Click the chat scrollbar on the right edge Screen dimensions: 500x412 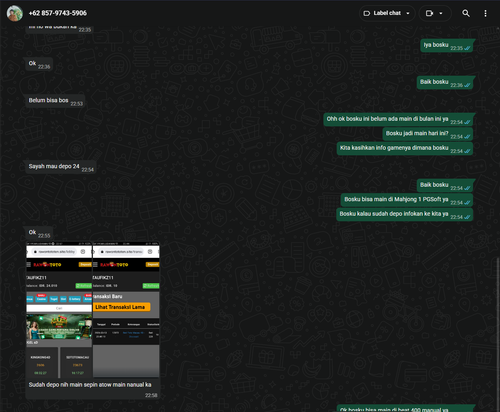498,333
